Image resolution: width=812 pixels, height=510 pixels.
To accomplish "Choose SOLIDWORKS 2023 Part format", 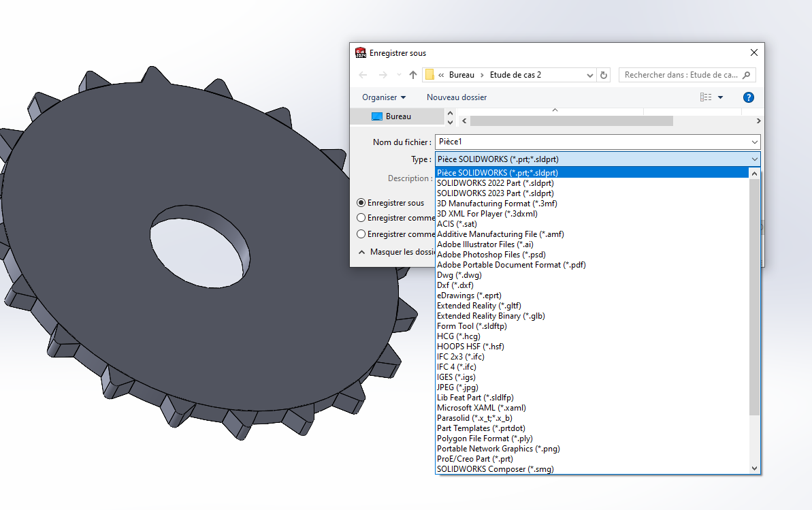I will pos(592,193).
